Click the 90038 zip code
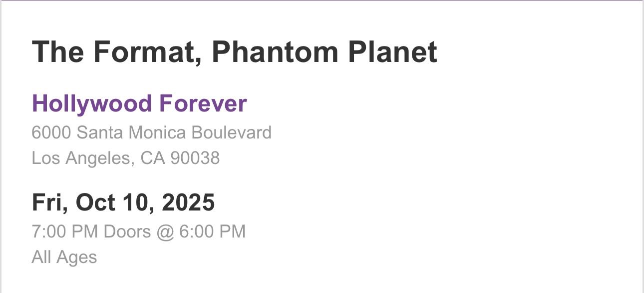 (195, 158)
